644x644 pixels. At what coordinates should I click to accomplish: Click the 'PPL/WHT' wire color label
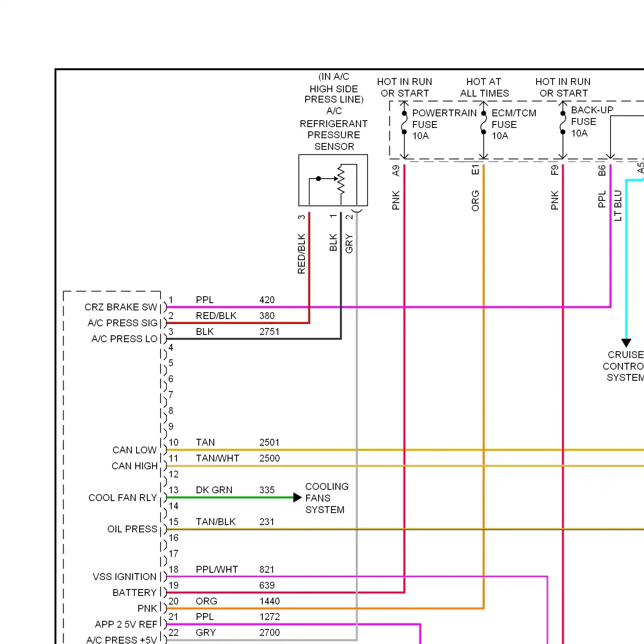tap(217, 569)
